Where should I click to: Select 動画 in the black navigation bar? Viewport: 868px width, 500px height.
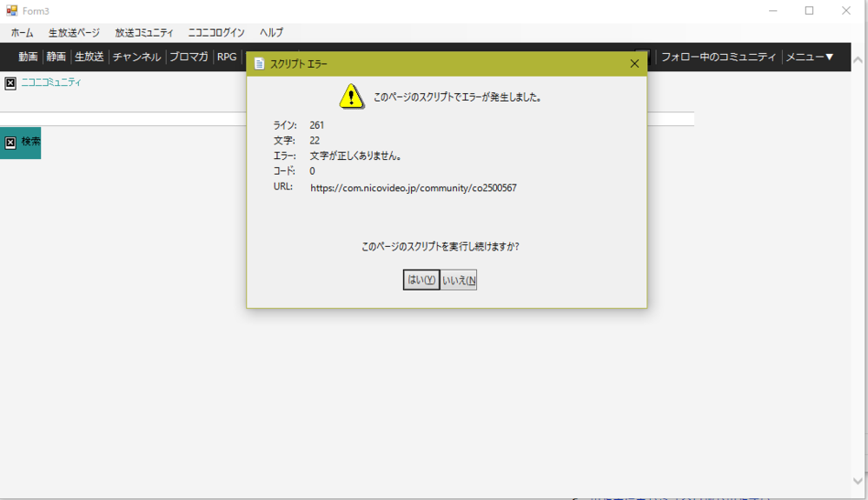click(x=29, y=57)
